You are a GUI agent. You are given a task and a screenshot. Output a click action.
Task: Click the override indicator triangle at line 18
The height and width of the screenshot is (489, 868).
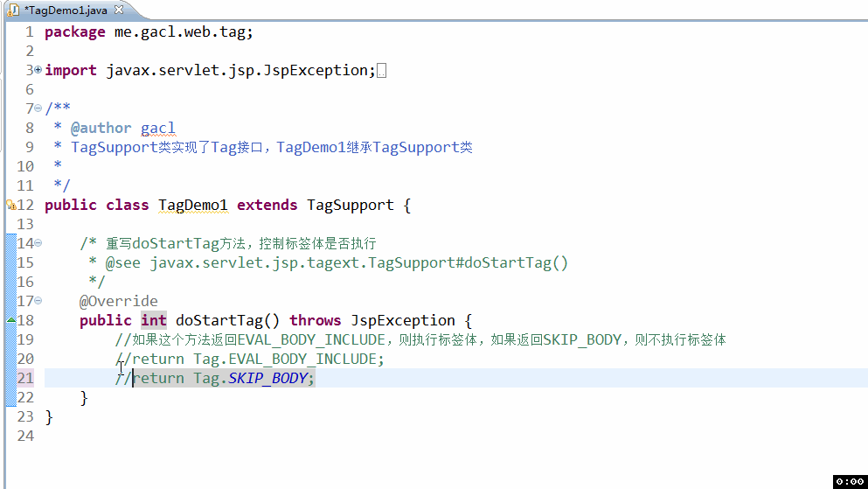point(11,320)
